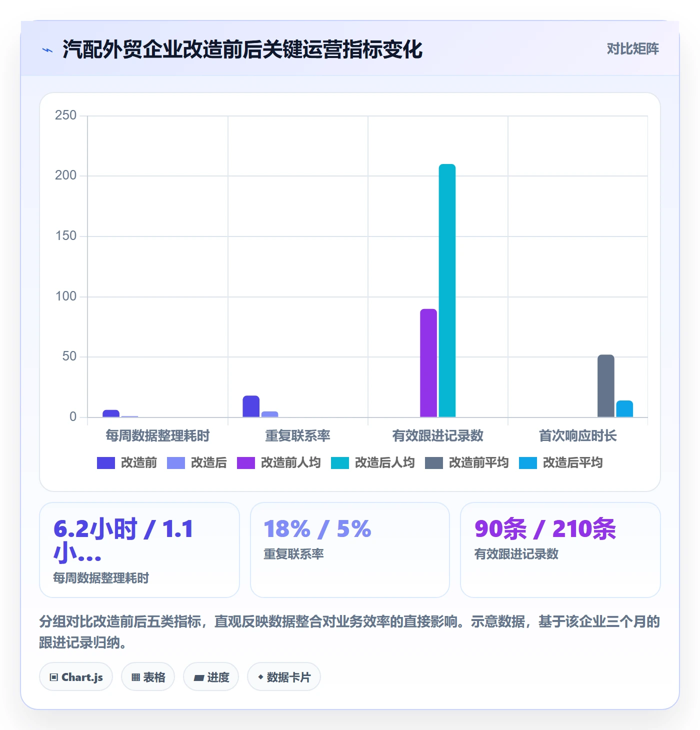
Task: Click the 重复联系率 caption under 18% / 5%
Action: click(293, 554)
